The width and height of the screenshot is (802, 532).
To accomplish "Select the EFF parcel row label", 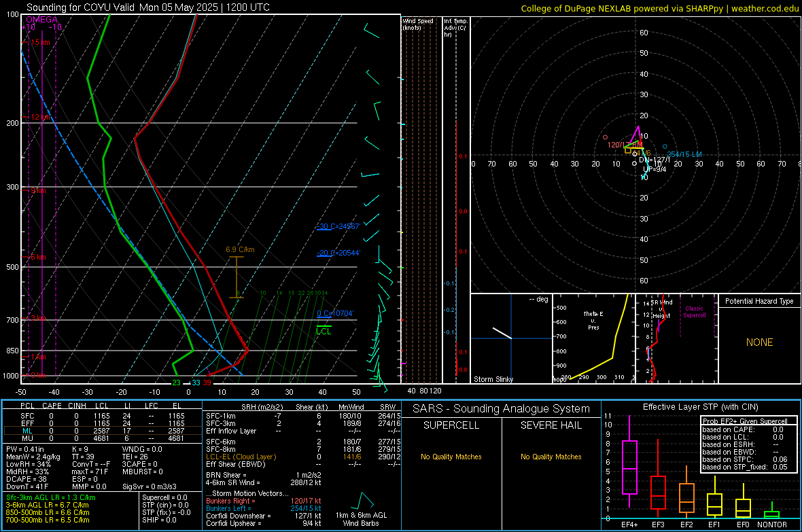I will pos(27,423).
